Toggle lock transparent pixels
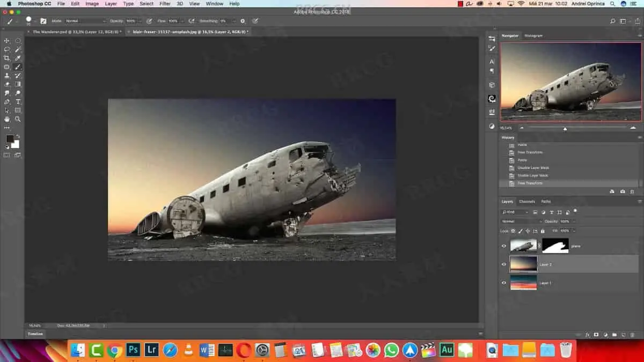Screen dimensions: 644x362 pyautogui.click(x=513, y=230)
